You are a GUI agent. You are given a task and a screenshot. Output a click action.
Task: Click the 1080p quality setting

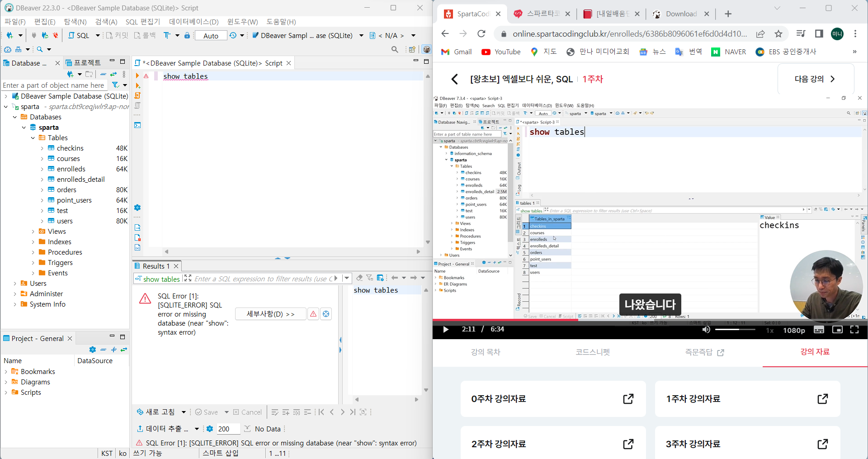[x=794, y=330]
